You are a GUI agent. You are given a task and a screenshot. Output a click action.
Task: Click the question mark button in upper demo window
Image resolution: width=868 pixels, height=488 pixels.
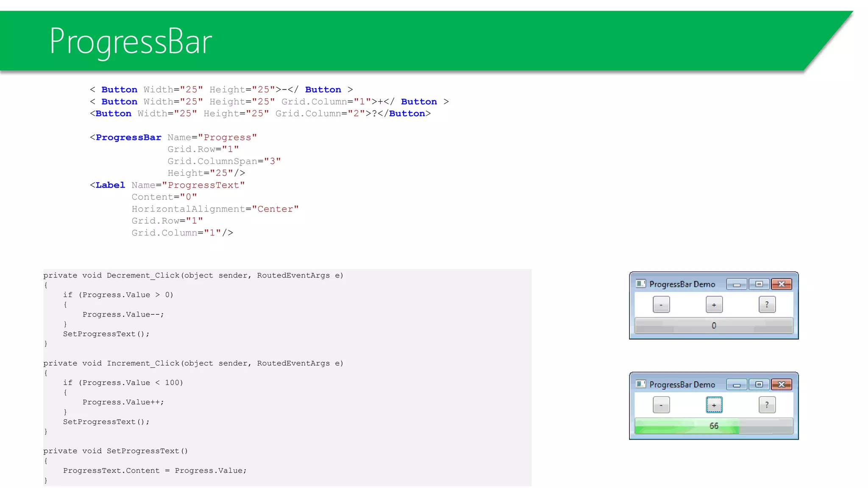point(767,305)
